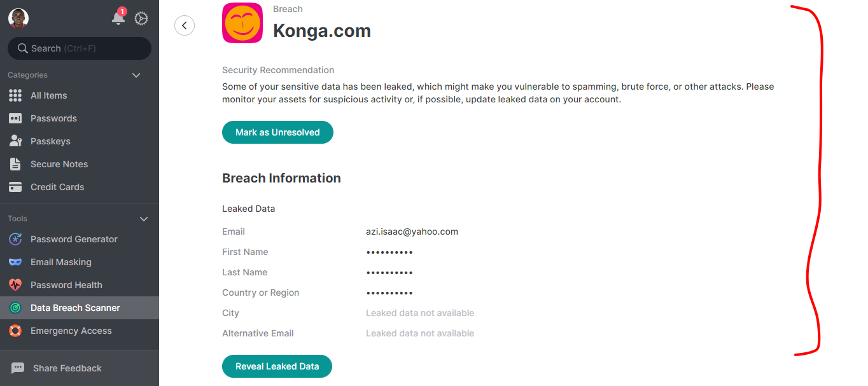
Task: Click the back arrow button
Action: click(185, 25)
